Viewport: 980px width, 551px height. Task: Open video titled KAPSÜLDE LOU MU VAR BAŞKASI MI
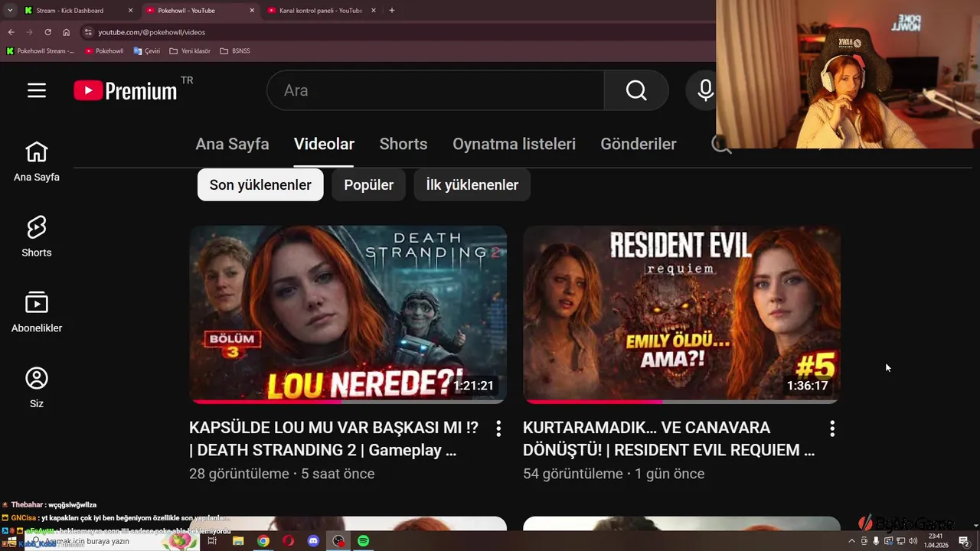coord(334,439)
